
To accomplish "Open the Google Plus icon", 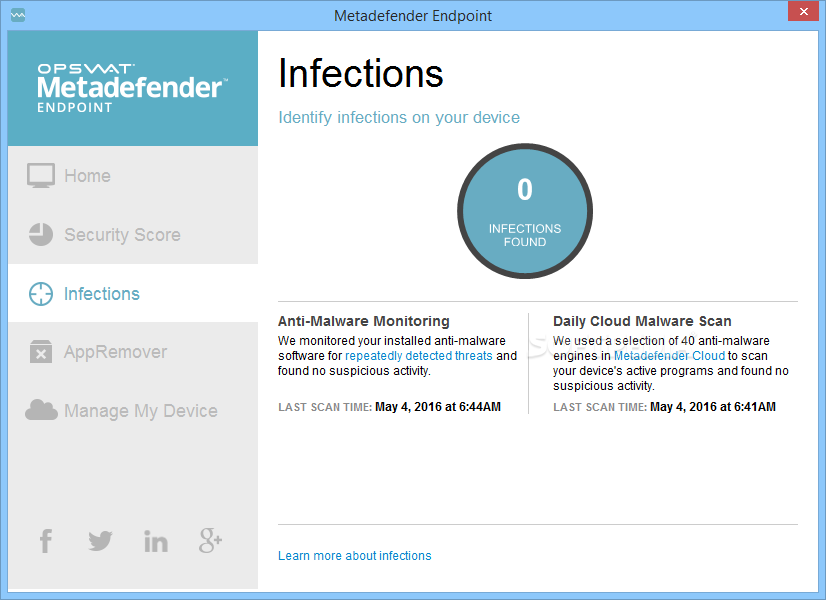I will [x=210, y=541].
